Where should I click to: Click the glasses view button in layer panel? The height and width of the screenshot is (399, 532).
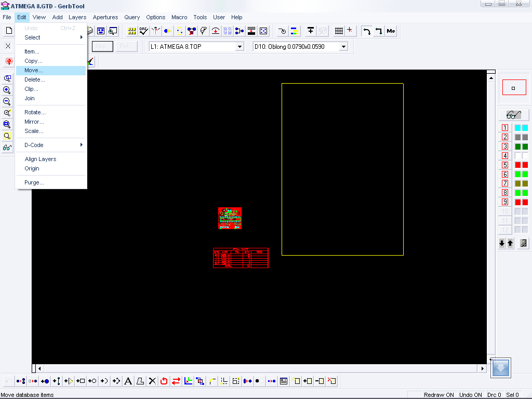click(x=514, y=115)
